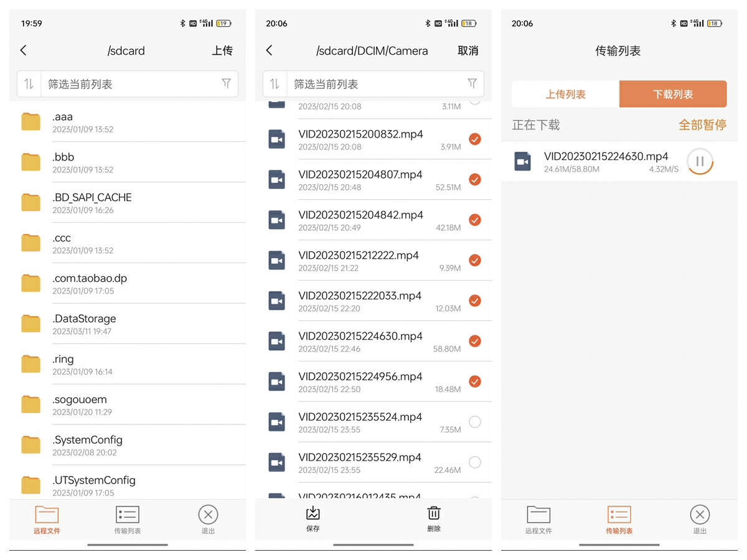This screenshot has width=747, height=560.
Task: Uncheck VID20230215204842.mp4
Action: (x=474, y=220)
